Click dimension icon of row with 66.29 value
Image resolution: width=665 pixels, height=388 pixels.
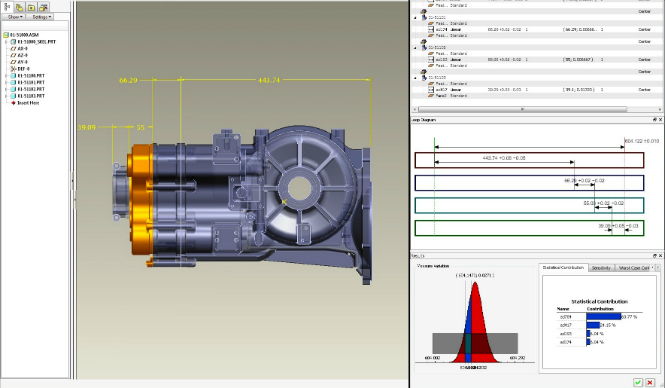coord(431,30)
